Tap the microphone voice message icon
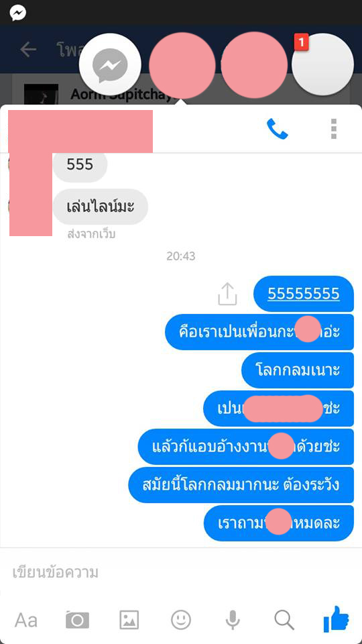The width and height of the screenshot is (362, 644). pyautogui.click(x=233, y=620)
